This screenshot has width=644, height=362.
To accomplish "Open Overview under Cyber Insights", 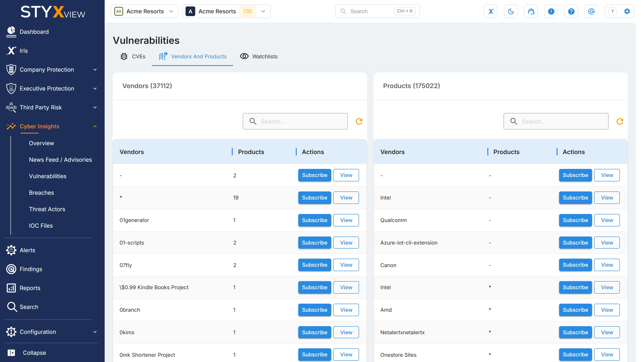I will pos(41,143).
